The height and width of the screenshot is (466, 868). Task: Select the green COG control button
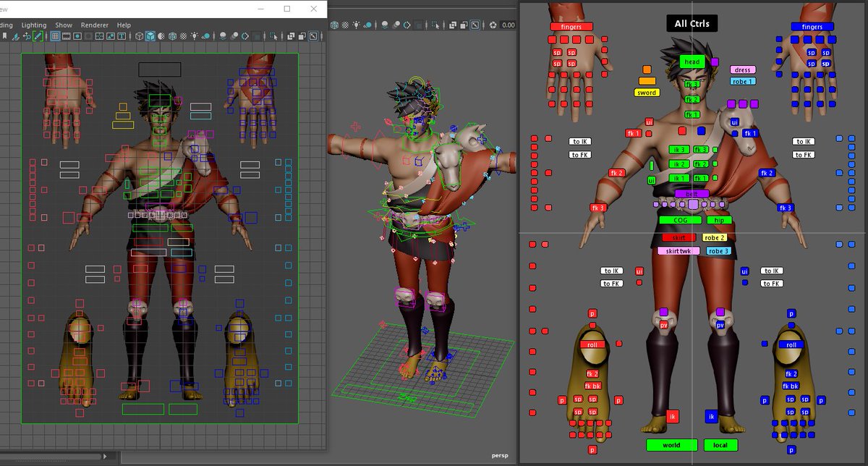point(680,220)
